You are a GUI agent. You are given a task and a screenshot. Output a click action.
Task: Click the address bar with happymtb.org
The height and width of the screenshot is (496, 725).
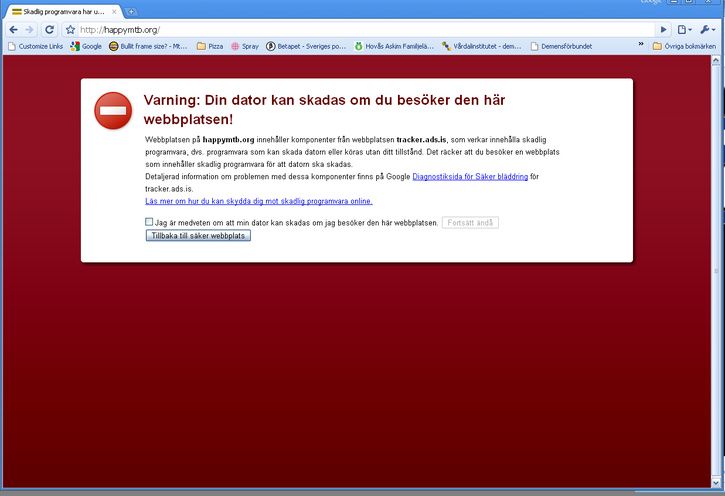[x=365, y=30]
